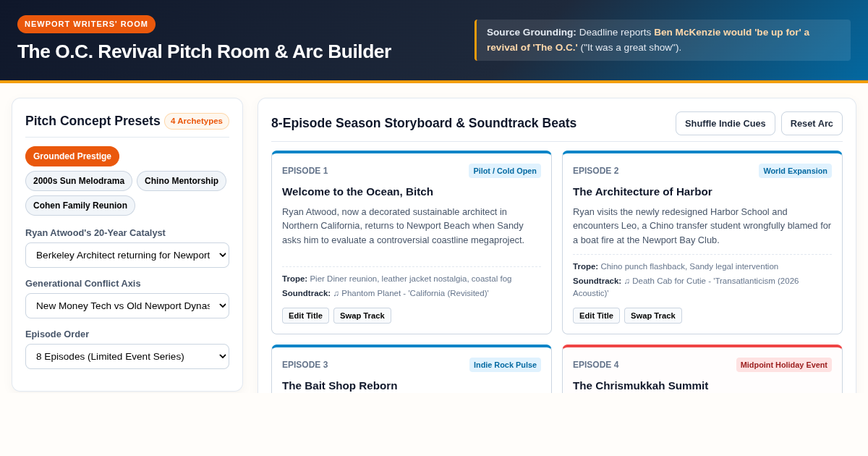
Task: Click the Episode 1 trope line about Pier Diner
Action: tap(396, 279)
